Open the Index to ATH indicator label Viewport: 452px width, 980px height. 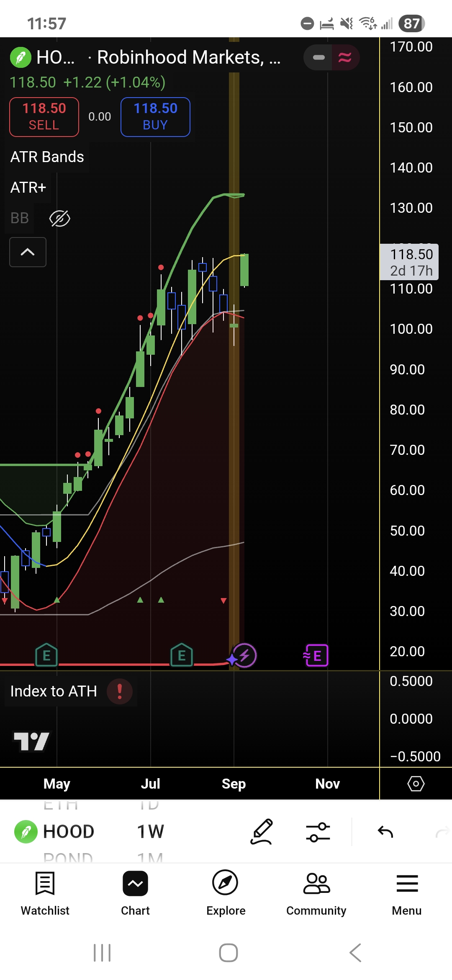click(54, 691)
